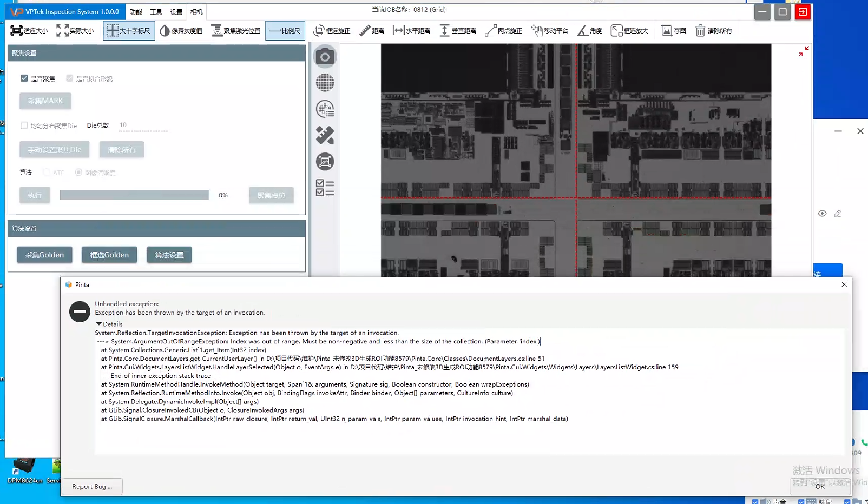Select 框选旋正 box-rotate tool
This screenshot has width=868, height=504.
click(332, 31)
